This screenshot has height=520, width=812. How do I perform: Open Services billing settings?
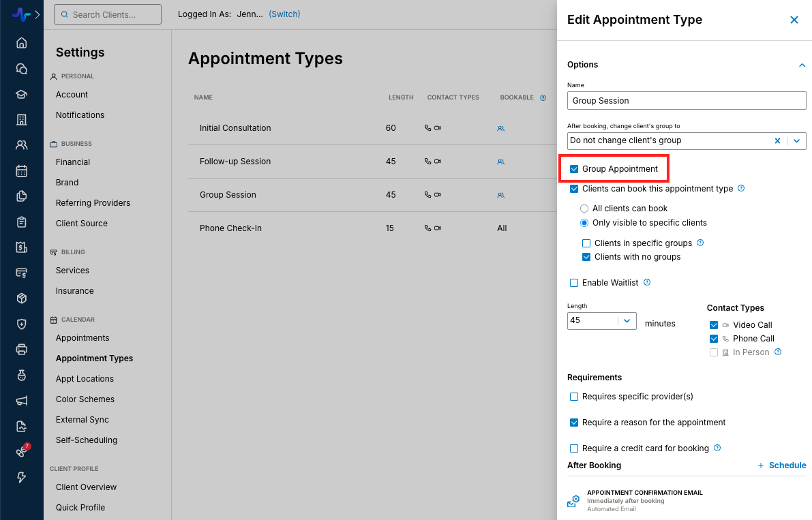tap(72, 271)
